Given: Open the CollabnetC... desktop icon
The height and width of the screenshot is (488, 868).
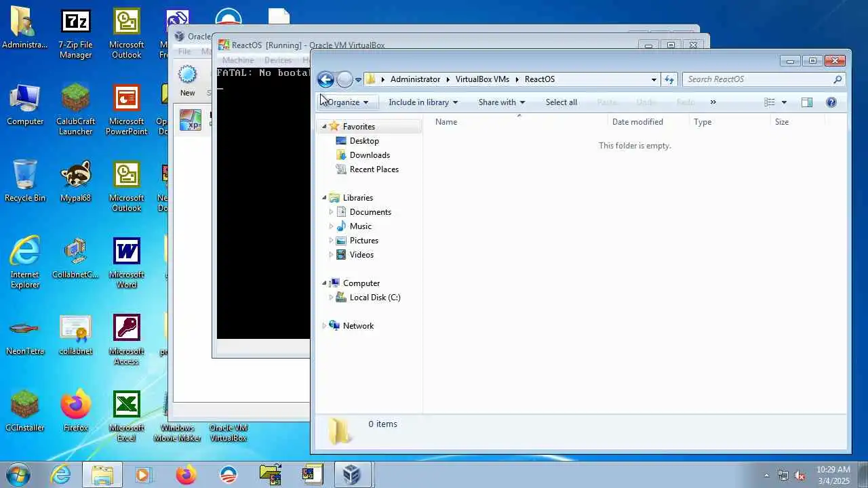Looking at the screenshot, I should 75,258.
